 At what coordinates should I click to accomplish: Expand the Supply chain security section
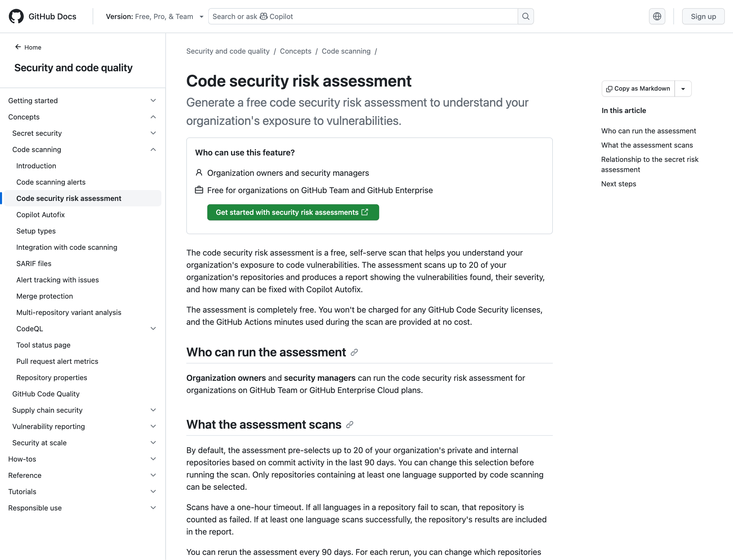153,410
